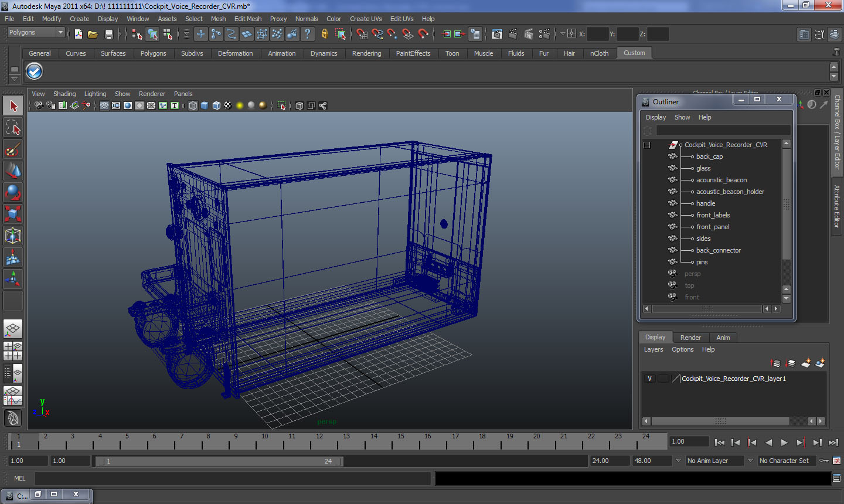Image resolution: width=844 pixels, height=504 pixels.
Task: Switch to single perspective view layout
Action: coord(13,329)
